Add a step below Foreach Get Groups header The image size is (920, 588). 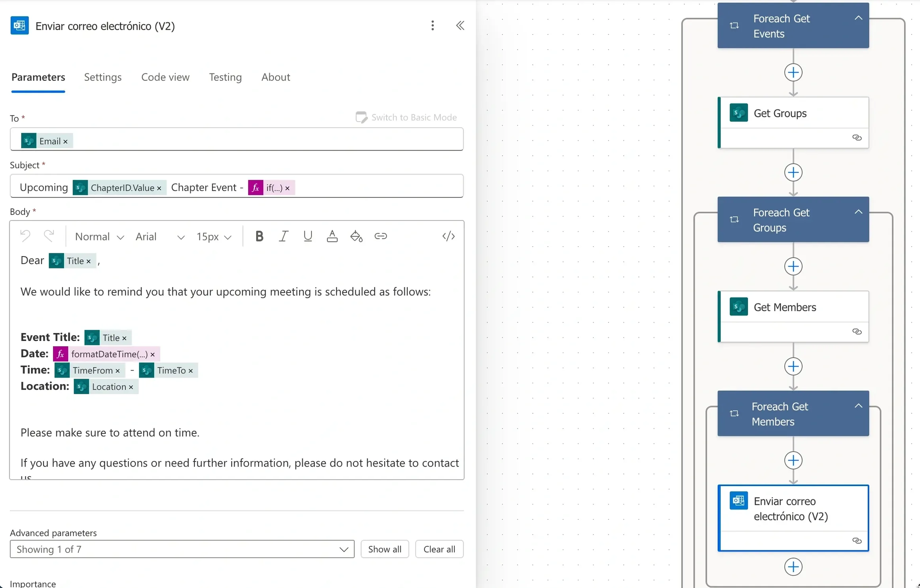tap(793, 266)
